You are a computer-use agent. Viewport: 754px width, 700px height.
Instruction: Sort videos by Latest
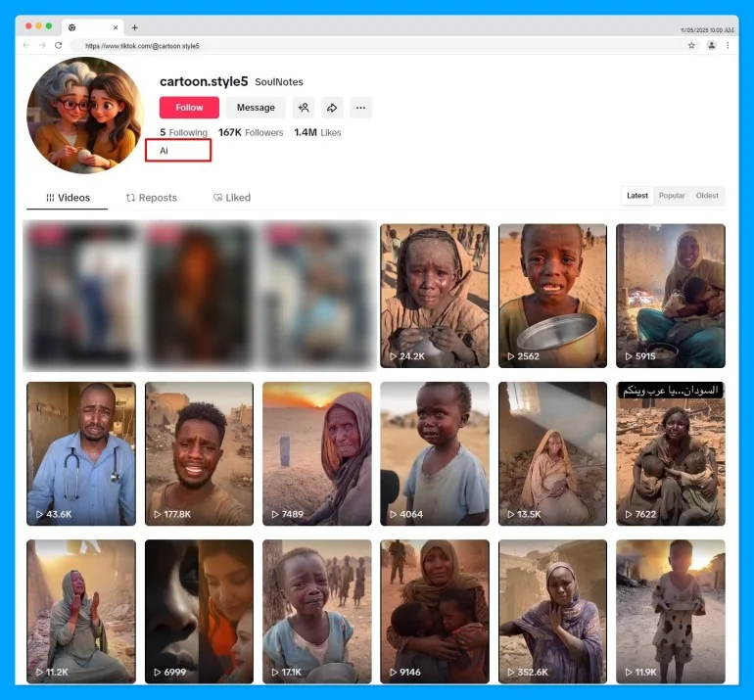[637, 196]
